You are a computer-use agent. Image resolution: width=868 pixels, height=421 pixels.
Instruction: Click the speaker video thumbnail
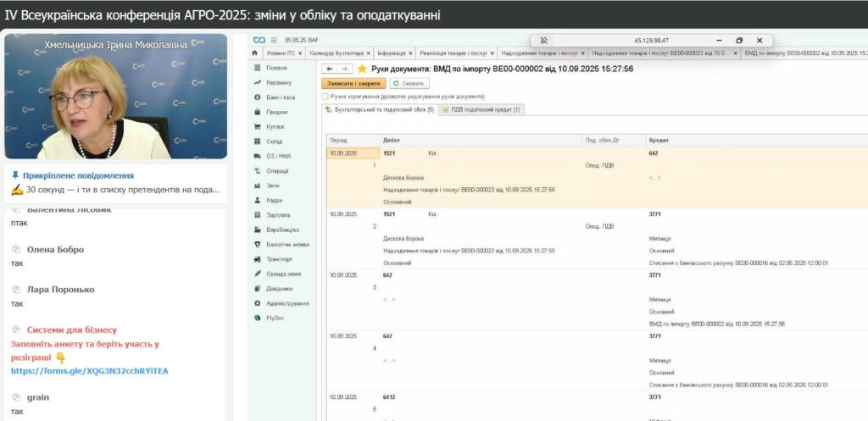(115, 97)
